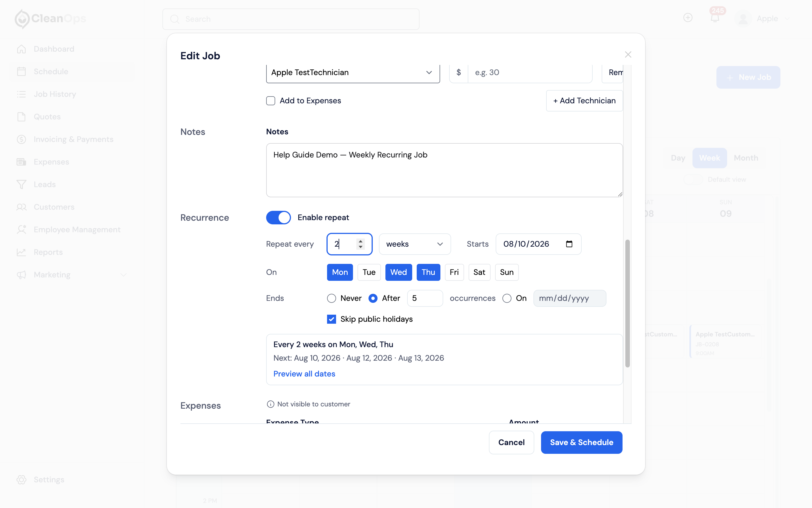This screenshot has width=812, height=508.
Task: Click the Preview all dates link
Action: point(304,374)
